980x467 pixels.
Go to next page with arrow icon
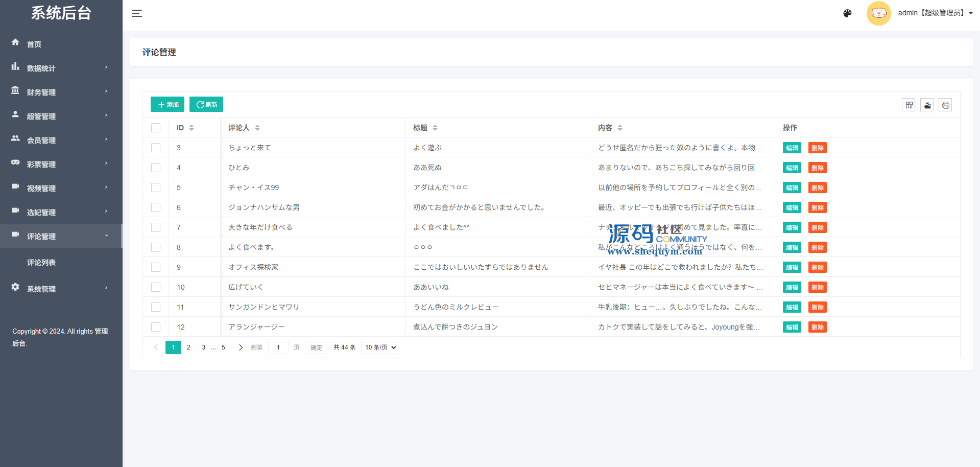(x=241, y=347)
